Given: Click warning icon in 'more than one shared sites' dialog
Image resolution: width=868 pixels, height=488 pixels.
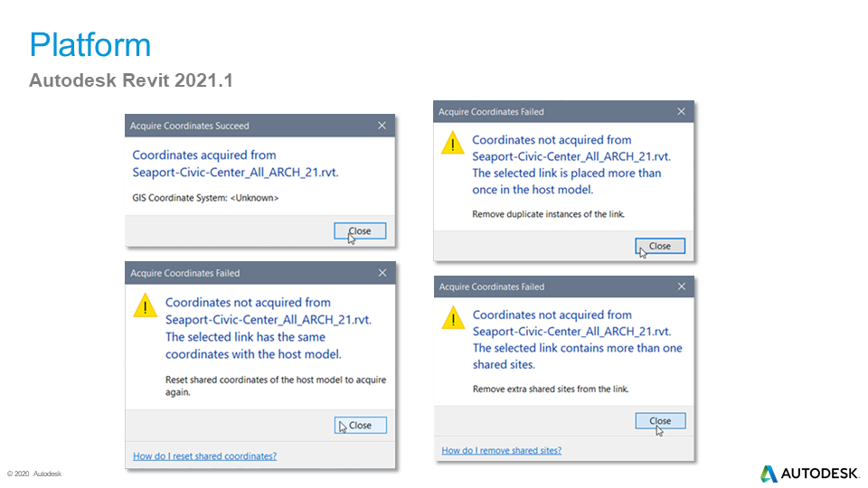Looking at the screenshot, I should (x=453, y=317).
